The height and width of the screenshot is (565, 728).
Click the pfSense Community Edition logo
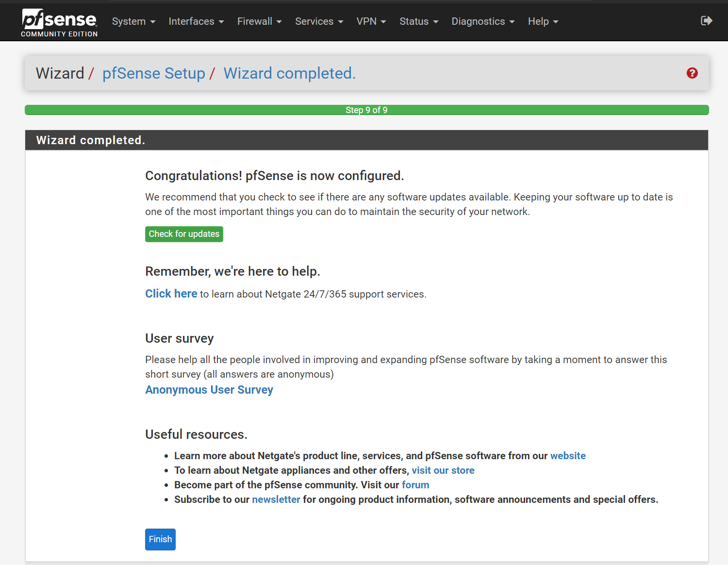(59, 22)
